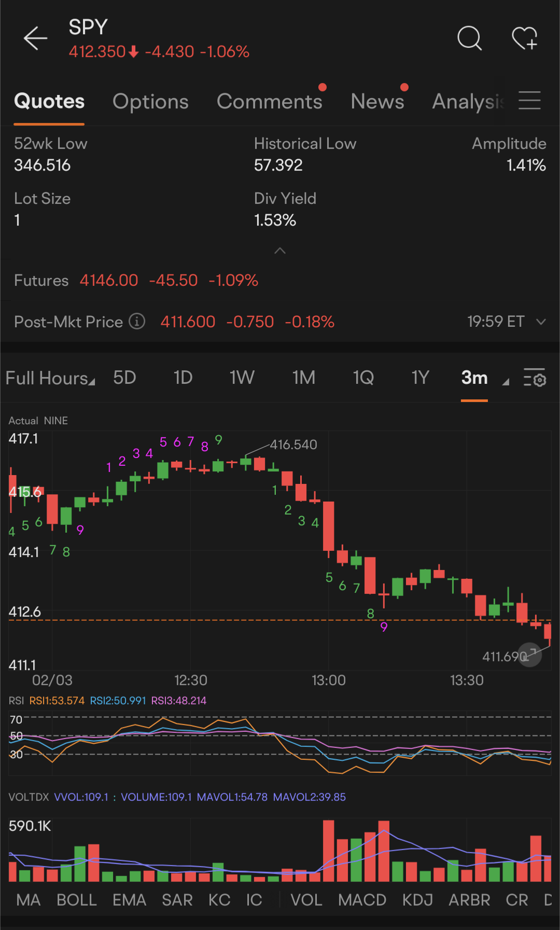Open search with the magnifier icon

pos(470,38)
